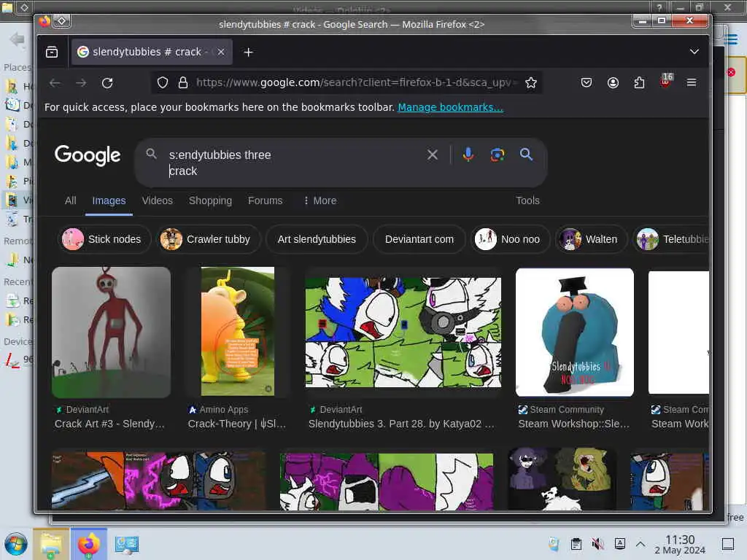Expand the list all tabs chevron
Viewport: 747px width, 560px height.
(x=694, y=52)
